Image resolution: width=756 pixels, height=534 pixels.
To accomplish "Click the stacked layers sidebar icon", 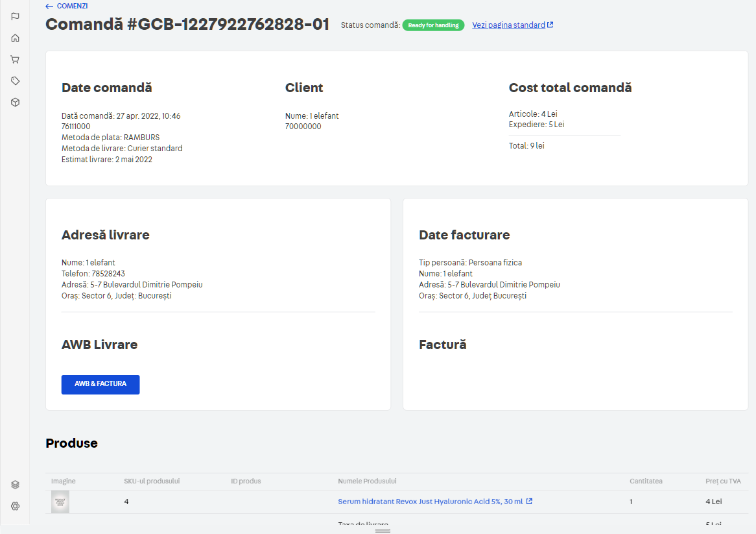I will [x=15, y=484].
